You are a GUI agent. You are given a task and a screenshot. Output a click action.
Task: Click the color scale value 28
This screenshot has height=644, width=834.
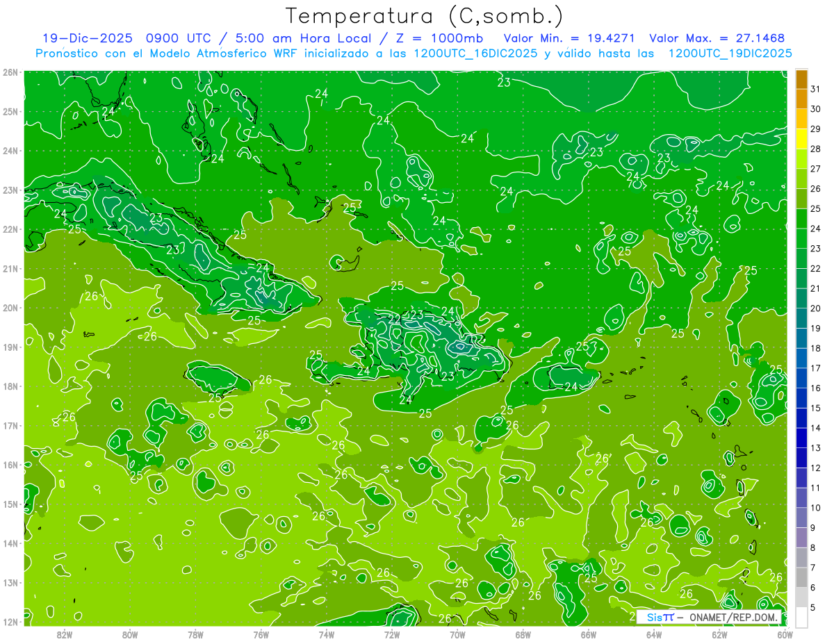click(815, 149)
